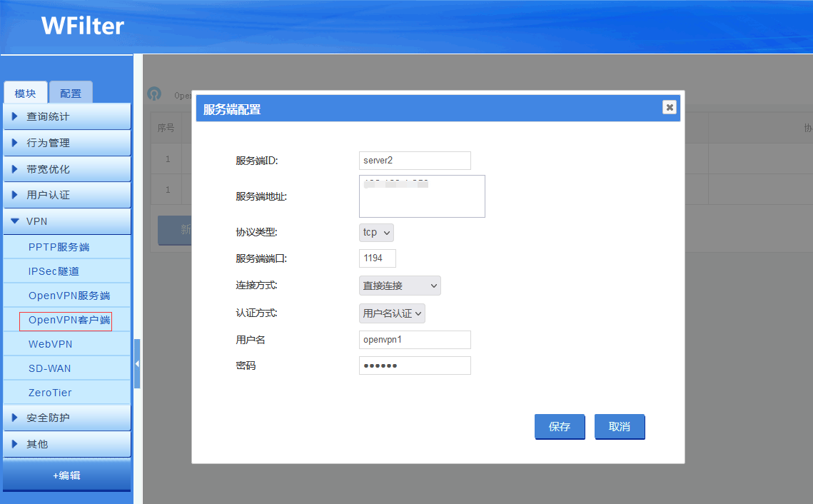Expand the 查询统计 module section
The width and height of the screenshot is (813, 504).
point(66,116)
